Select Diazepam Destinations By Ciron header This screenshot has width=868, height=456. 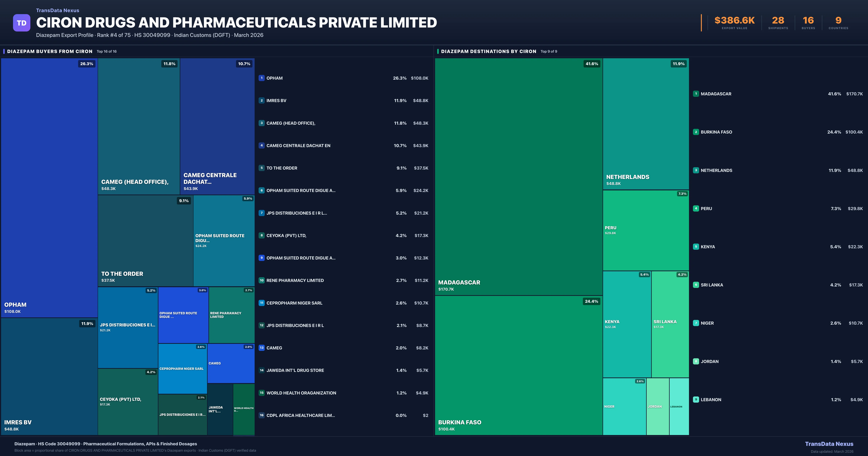(488, 51)
